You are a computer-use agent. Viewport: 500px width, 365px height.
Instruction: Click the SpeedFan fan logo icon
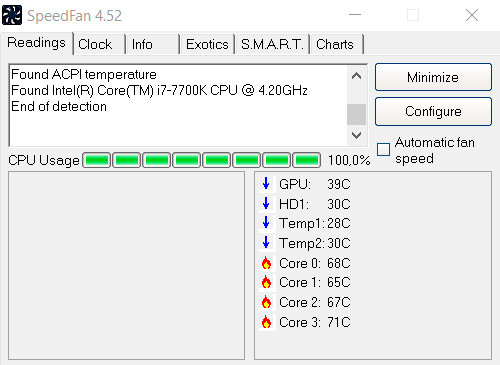[12, 15]
